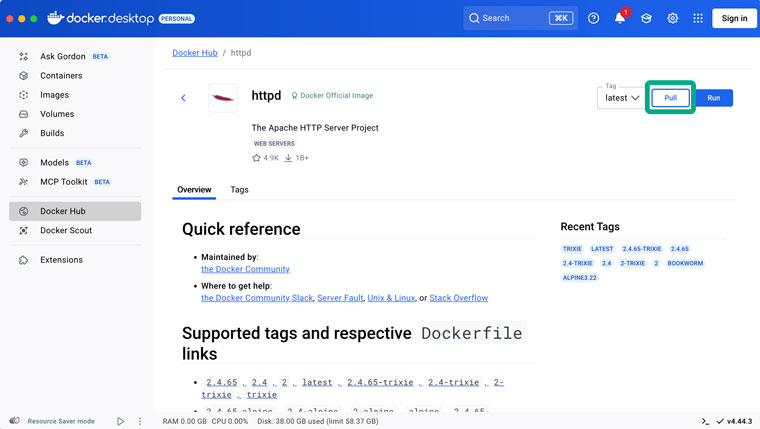Open notifications bell icon
Screen dimensions: 760x429
620,18
